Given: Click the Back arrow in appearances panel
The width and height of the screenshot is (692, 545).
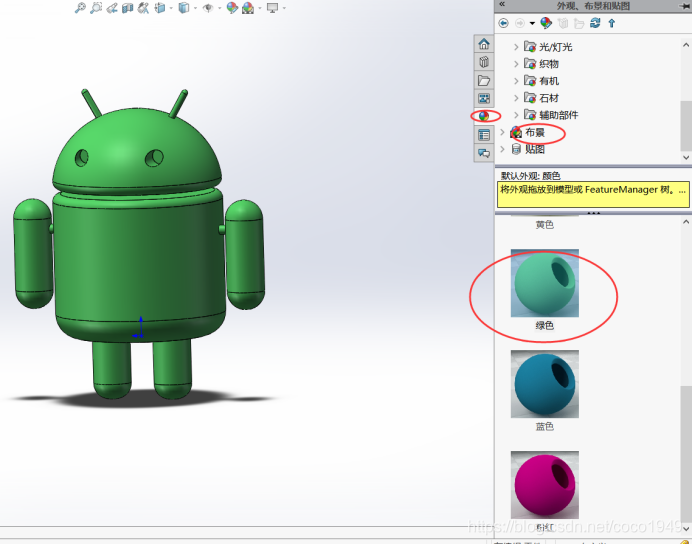Looking at the screenshot, I should click(x=504, y=23).
